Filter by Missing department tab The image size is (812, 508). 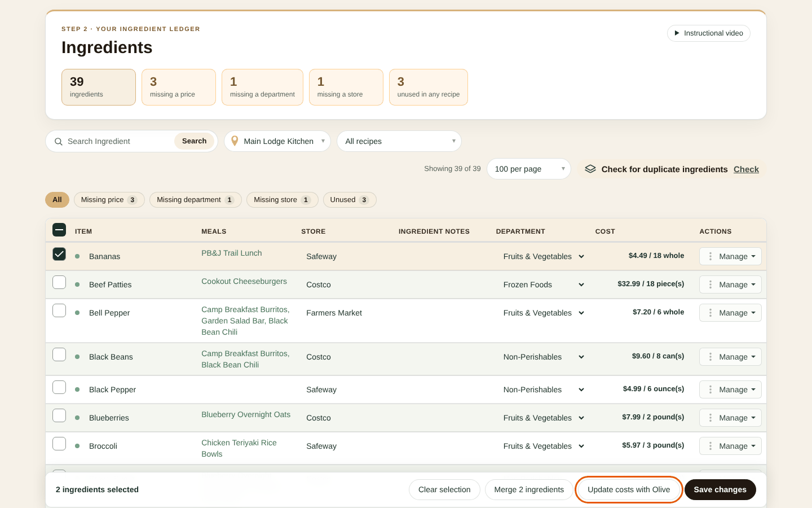(196, 200)
